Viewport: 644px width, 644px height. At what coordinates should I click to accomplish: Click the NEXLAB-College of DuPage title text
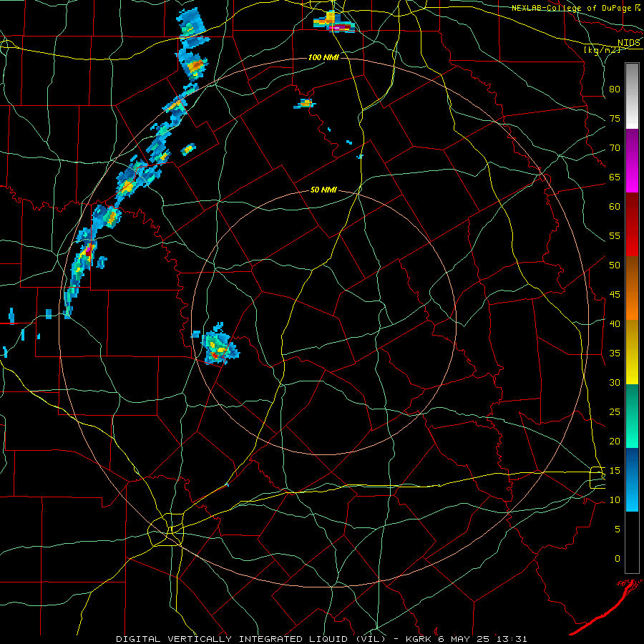point(571,8)
